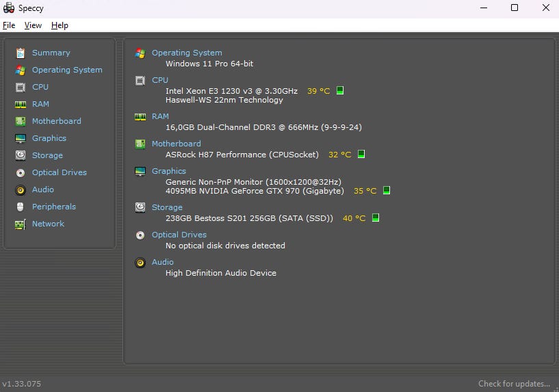Go to the CPU section in sidebar
Image resolution: width=559 pixels, height=392 pixels.
[x=40, y=87]
